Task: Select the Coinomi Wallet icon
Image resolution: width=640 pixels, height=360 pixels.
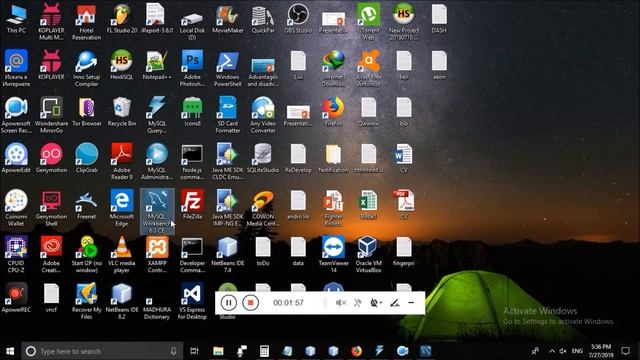Action: [16, 208]
